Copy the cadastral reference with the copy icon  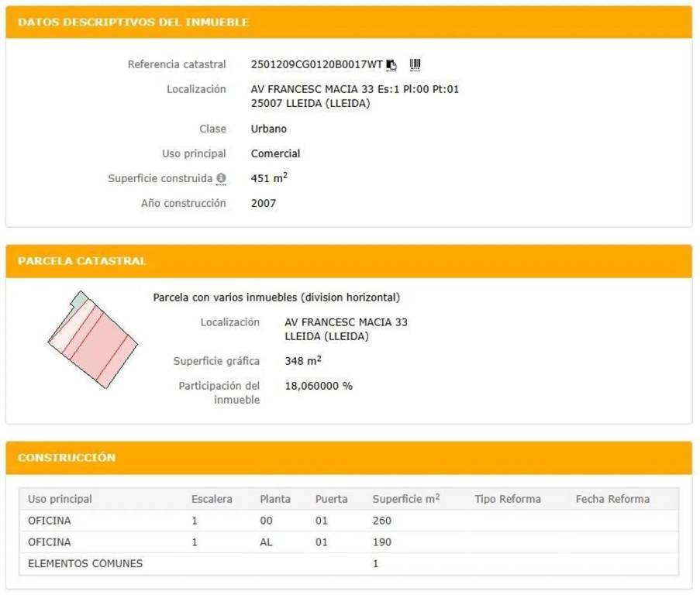click(391, 64)
